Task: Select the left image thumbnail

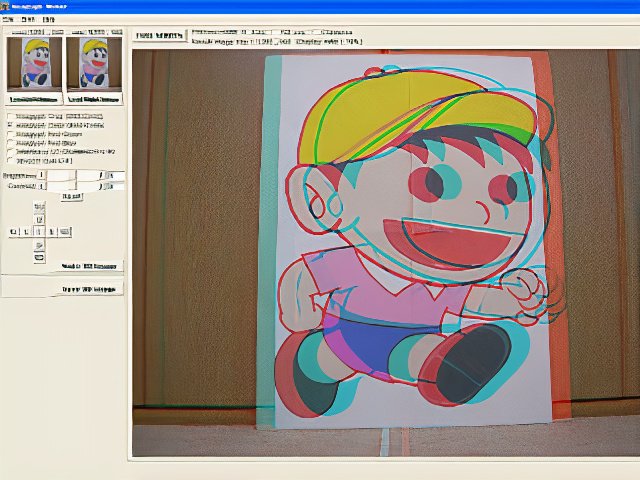Action: 34,64
